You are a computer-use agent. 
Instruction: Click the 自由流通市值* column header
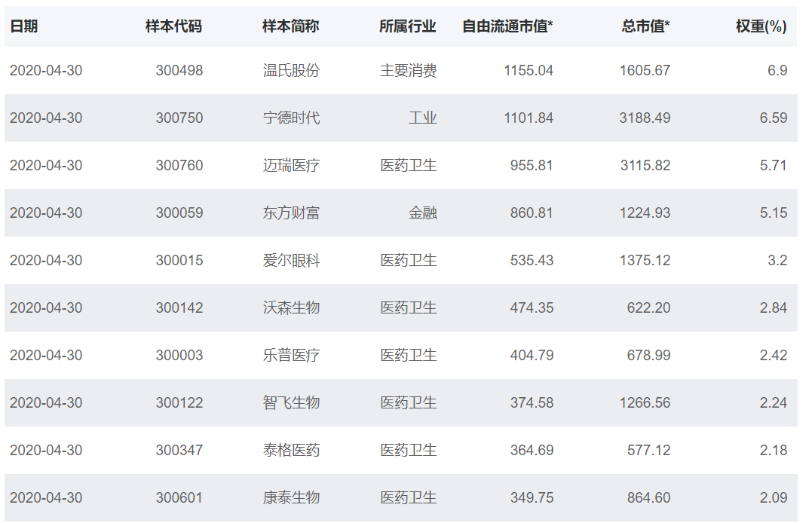pos(507,26)
